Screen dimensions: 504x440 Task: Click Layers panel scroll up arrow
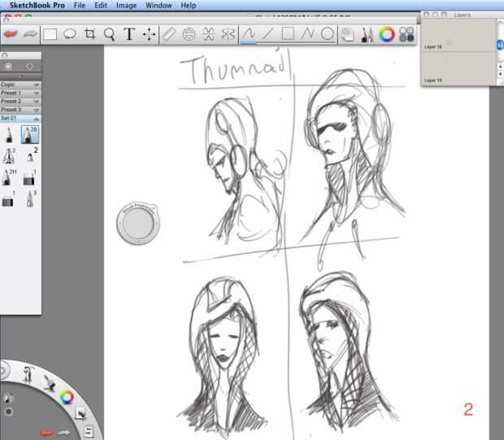(500, 67)
